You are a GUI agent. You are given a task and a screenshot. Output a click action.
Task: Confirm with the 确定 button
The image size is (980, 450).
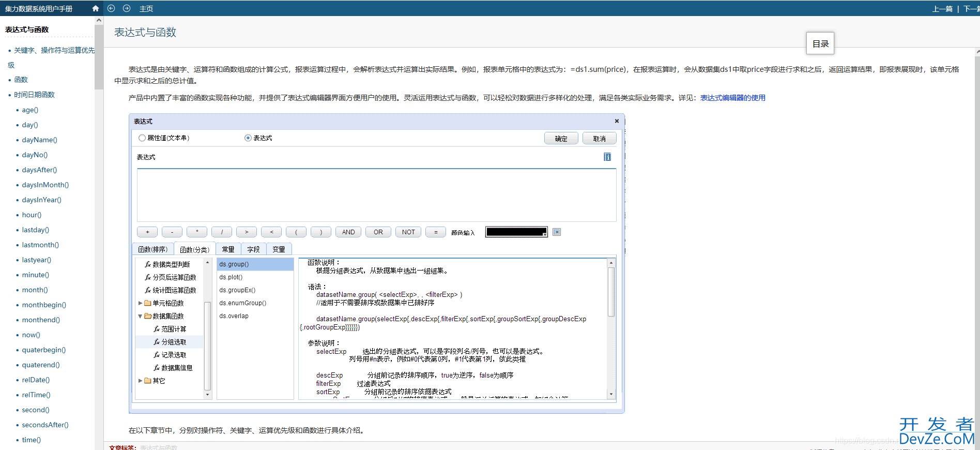click(x=561, y=138)
